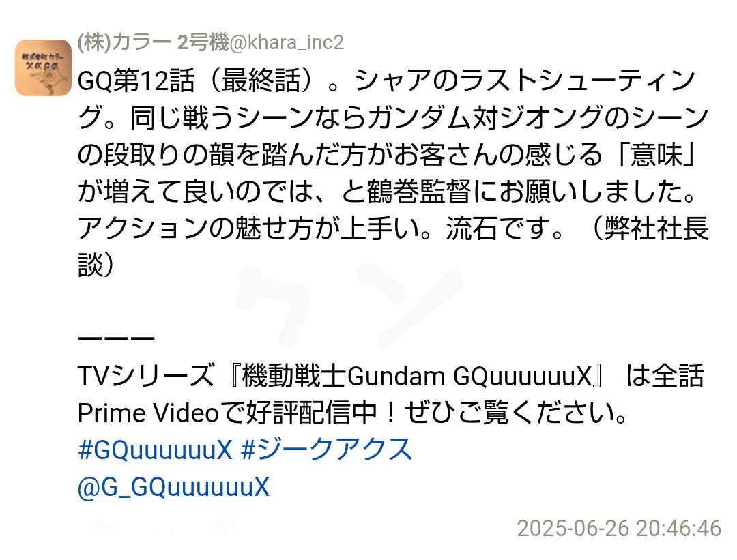The image size is (737, 560).
Task: Click the (株)カラー 2号機 display name
Action: (x=154, y=42)
